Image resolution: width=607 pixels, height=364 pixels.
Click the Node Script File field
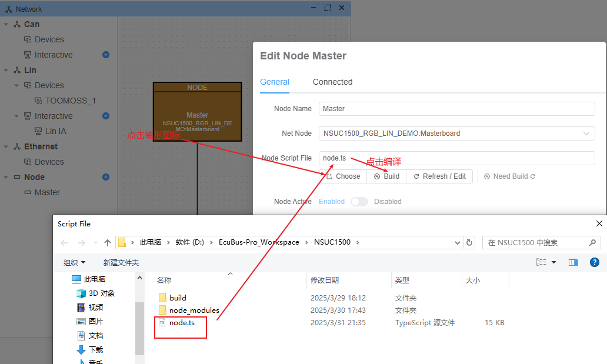click(x=457, y=158)
